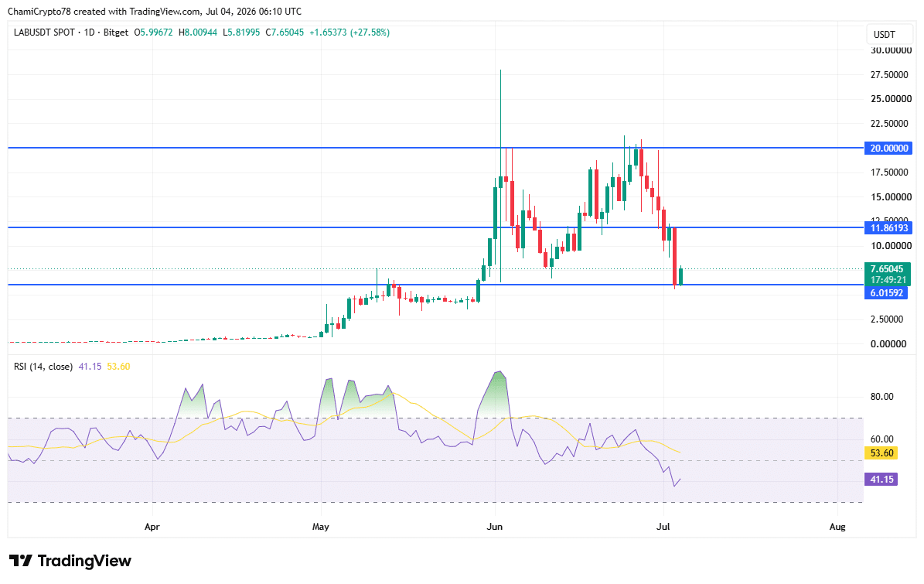Select the May marker on time axis
Screen dimensions: 924x584
point(321,526)
